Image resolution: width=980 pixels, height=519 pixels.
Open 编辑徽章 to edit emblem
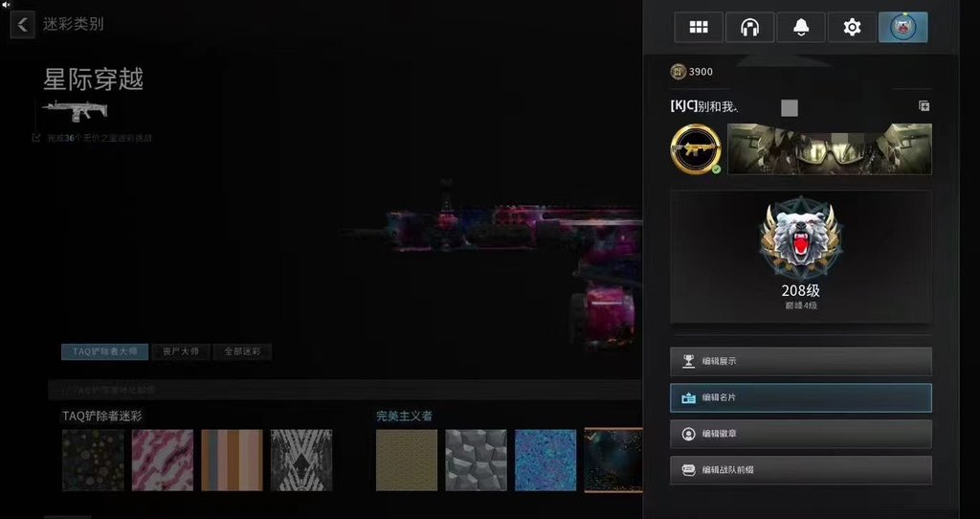tap(801, 434)
